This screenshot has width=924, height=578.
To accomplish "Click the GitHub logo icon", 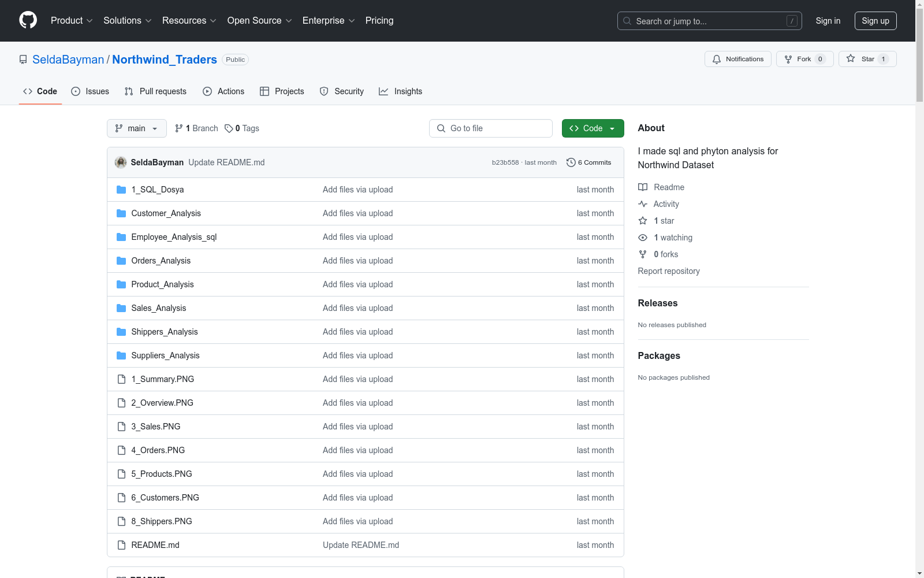I will pyautogui.click(x=28, y=20).
